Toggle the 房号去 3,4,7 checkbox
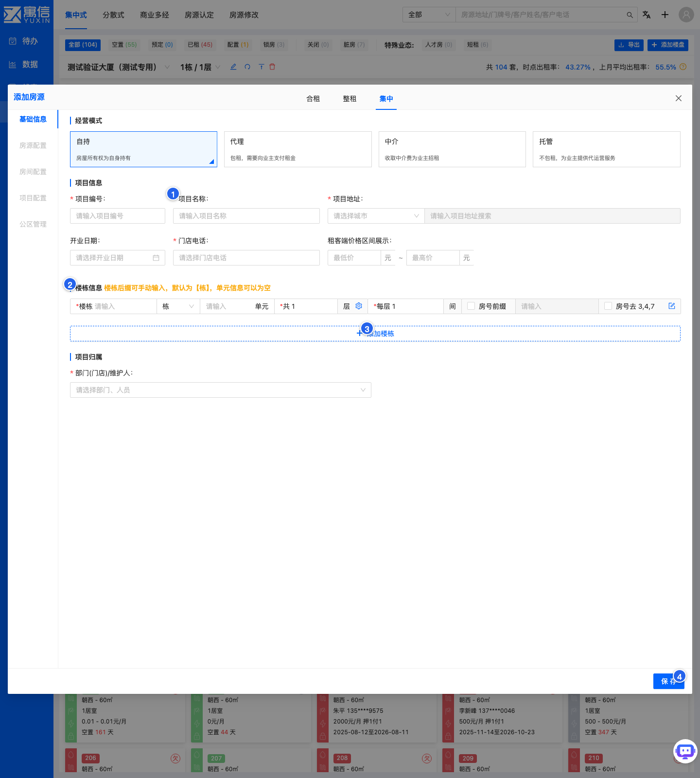The width and height of the screenshot is (700, 778). 608,306
